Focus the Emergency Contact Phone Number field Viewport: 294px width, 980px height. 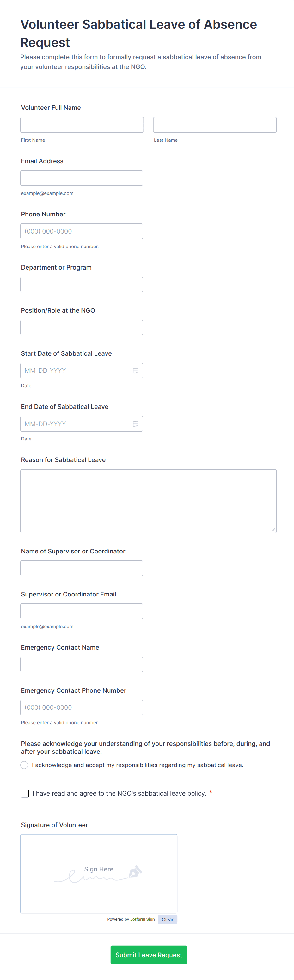tap(82, 708)
